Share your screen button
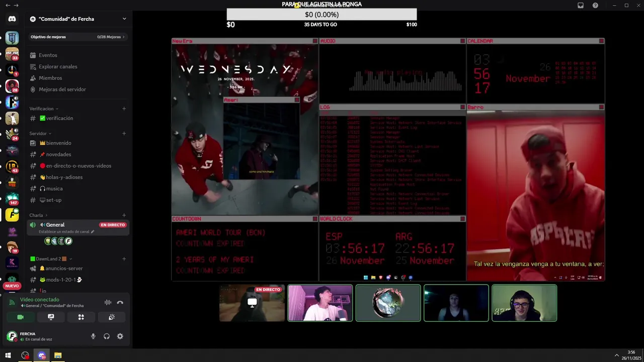 pyautogui.click(x=51, y=317)
